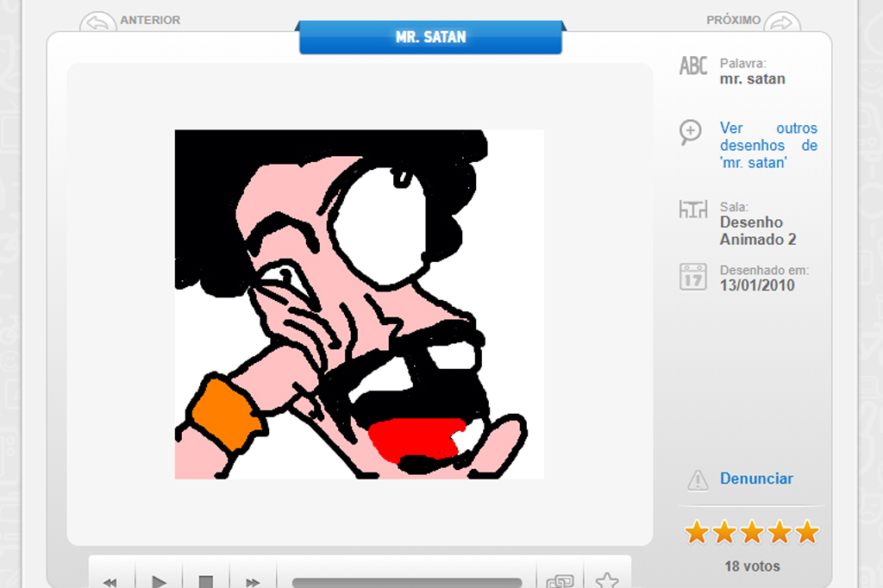Click the Sala room icon

693,209
